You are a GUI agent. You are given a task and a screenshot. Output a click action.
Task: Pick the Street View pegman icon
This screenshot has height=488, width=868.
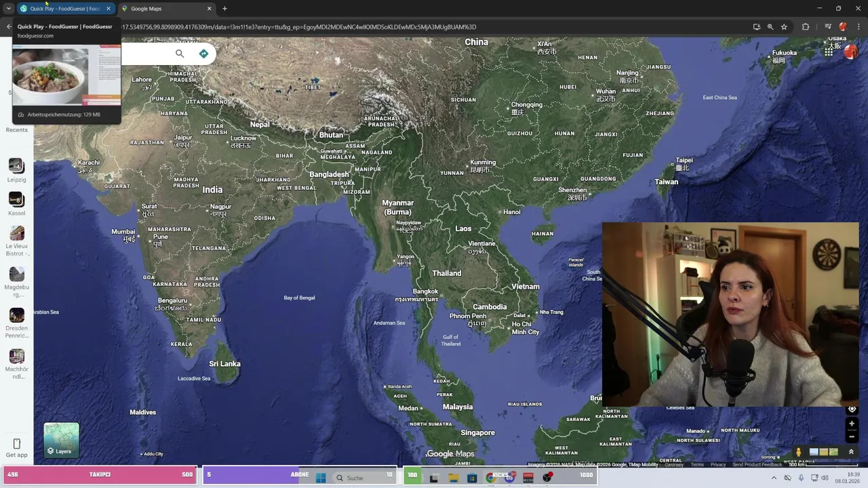[x=798, y=452]
